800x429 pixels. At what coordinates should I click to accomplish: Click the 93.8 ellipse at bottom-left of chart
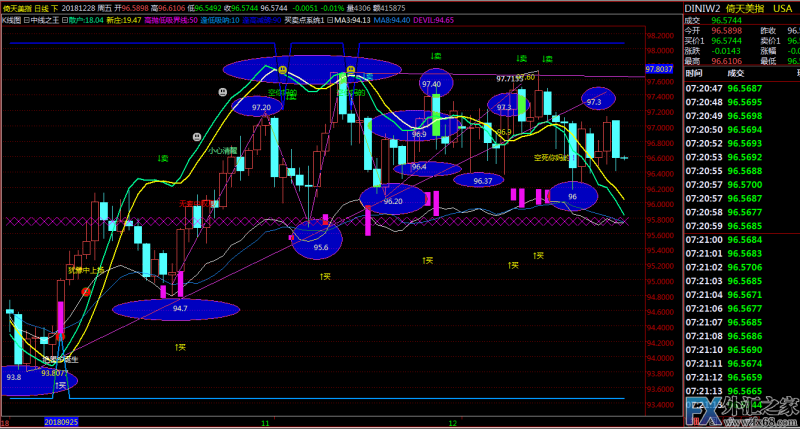14,377
